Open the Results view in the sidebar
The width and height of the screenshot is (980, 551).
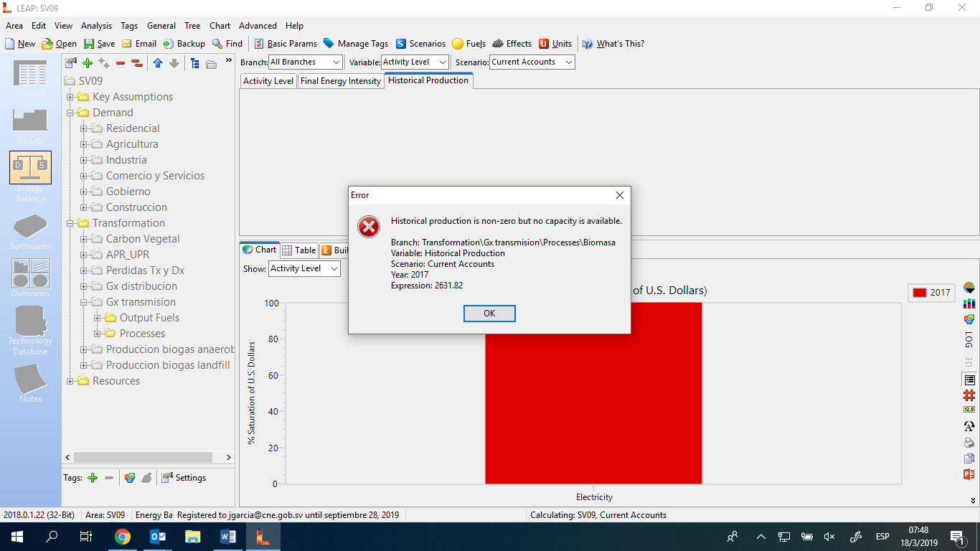coord(30,125)
